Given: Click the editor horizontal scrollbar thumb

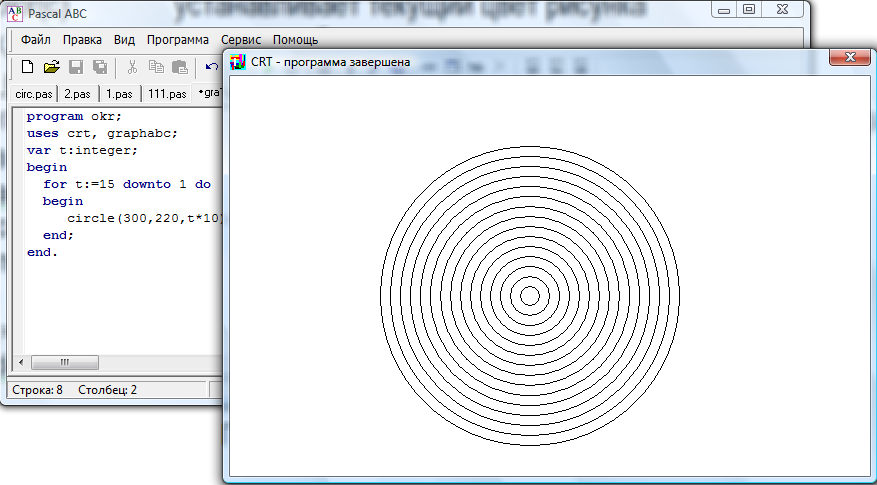Looking at the screenshot, I should pyautogui.click(x=65, y=362).
